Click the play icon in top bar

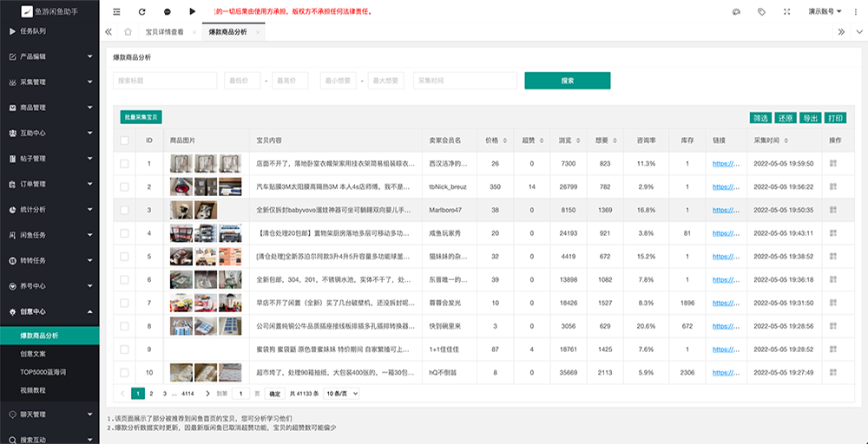pos(193,11)
